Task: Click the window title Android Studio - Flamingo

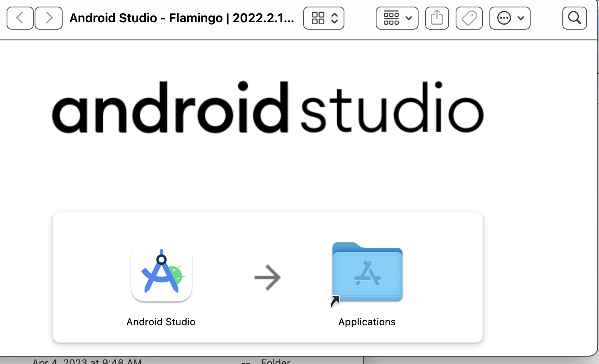Action: (182, 18)
